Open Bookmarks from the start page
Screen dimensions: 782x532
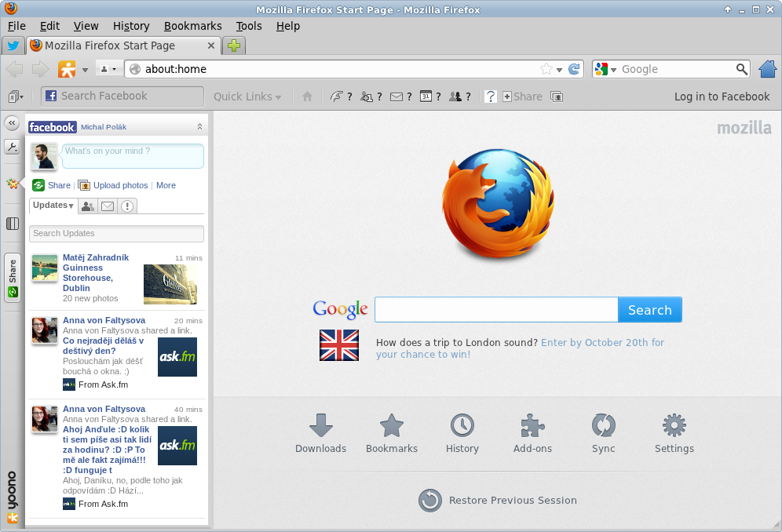click(392, 433)
